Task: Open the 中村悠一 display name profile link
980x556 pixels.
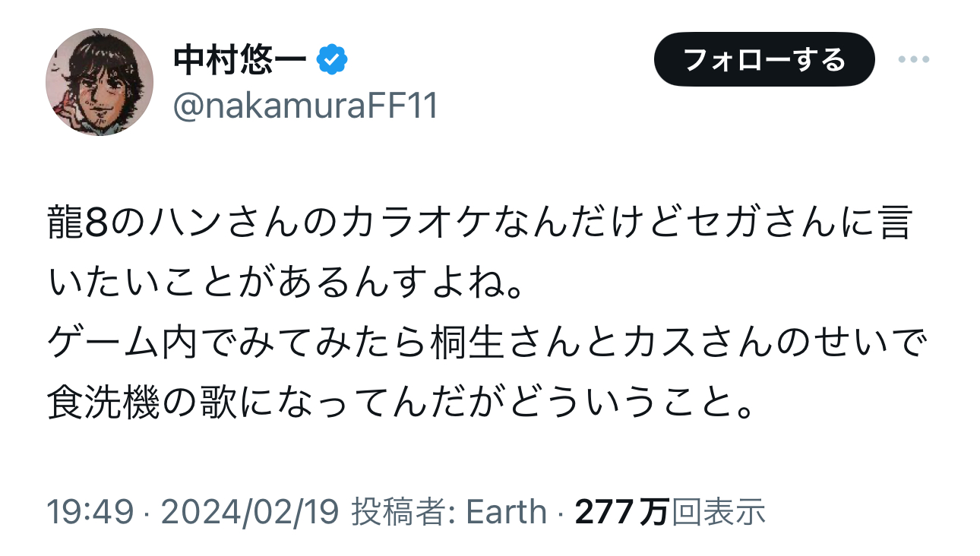Action: [x=240, y=60]
